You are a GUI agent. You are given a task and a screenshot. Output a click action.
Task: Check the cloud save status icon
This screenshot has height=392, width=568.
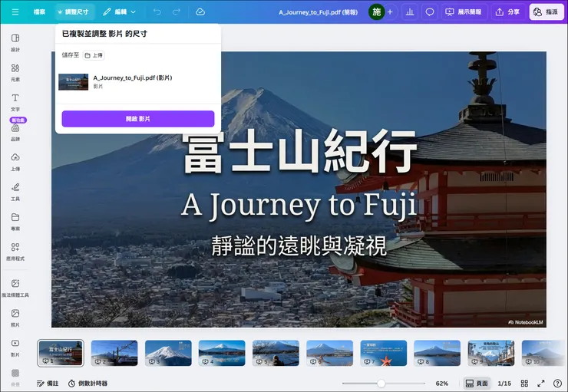click(x=200, y=12)
